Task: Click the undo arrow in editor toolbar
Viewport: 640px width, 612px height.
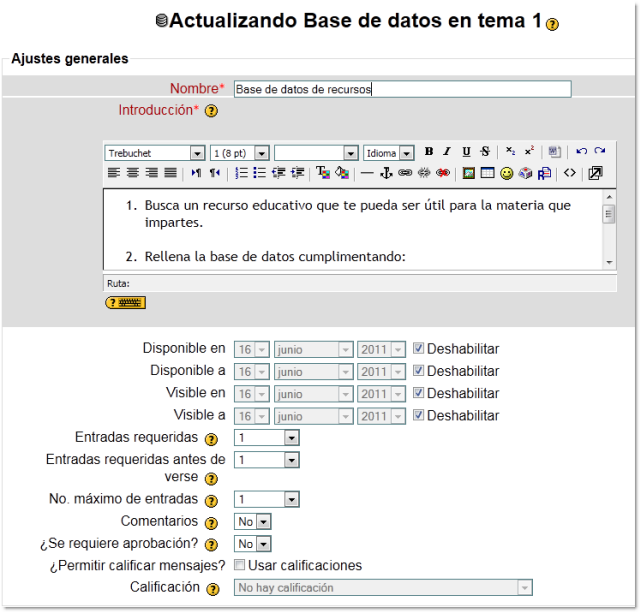Action: click(x=581, y=152)
